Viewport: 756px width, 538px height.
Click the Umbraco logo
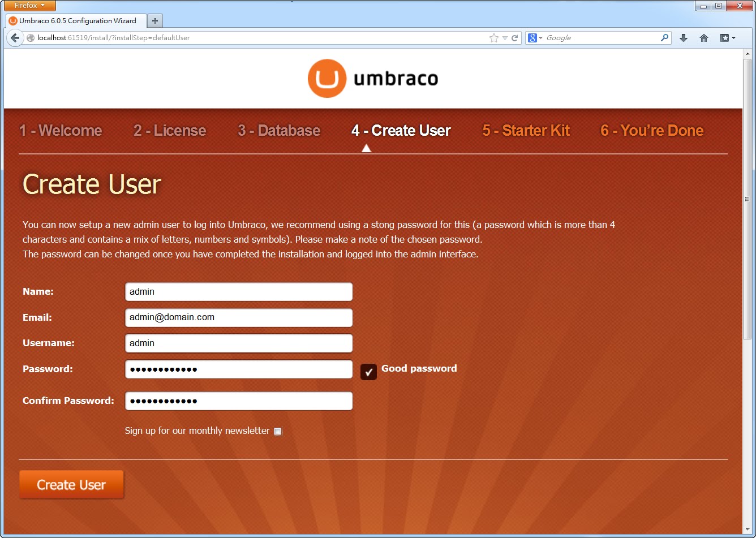pos(373,78)
